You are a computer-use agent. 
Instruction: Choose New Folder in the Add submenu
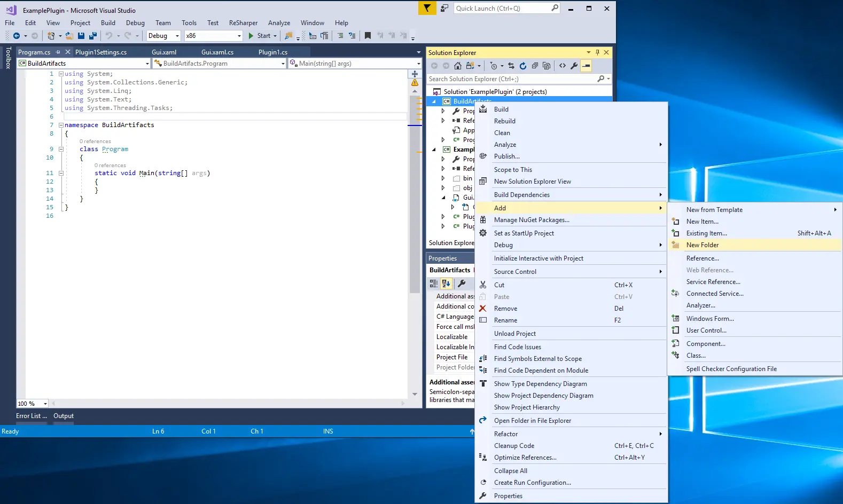click(x=755, y=245)
